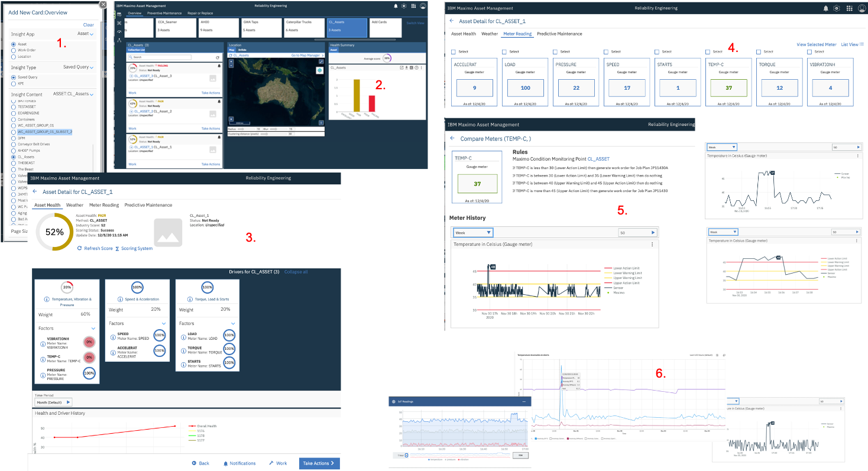This screenshot has width=868, height=471.
Task: Click the blue Take Actions button at page bottom
Action: click(319, 463)
